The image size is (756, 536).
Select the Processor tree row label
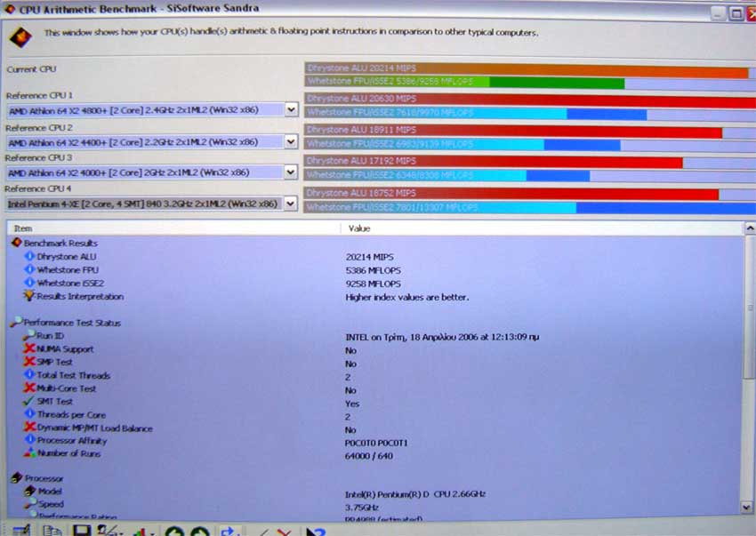(x=44, y=478)
